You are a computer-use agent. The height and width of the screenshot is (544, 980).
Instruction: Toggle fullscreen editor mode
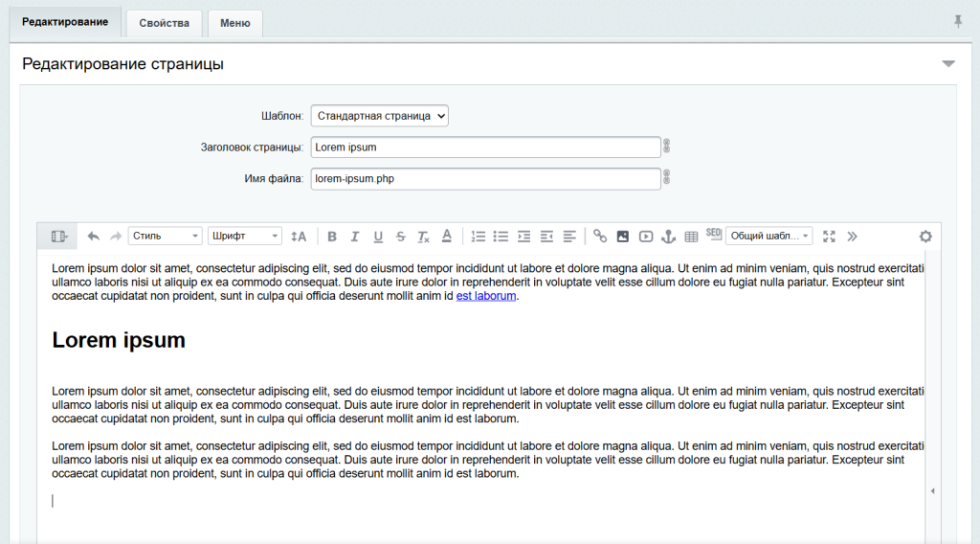click(x=830, y=237)
